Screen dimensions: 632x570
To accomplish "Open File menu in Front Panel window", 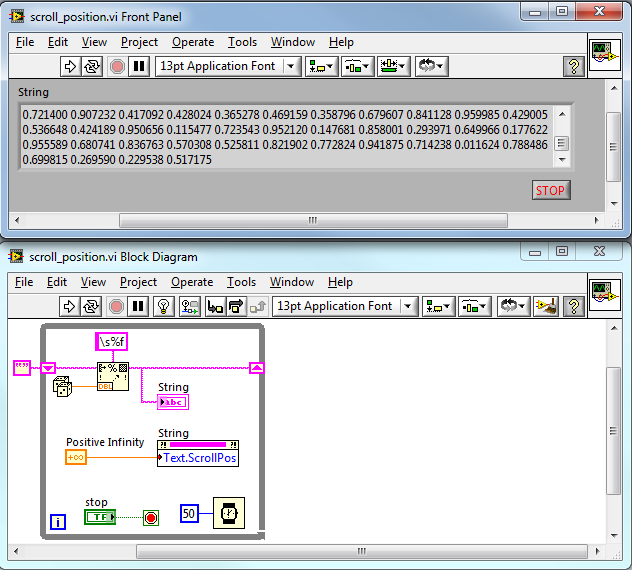I will click(25, 42).
